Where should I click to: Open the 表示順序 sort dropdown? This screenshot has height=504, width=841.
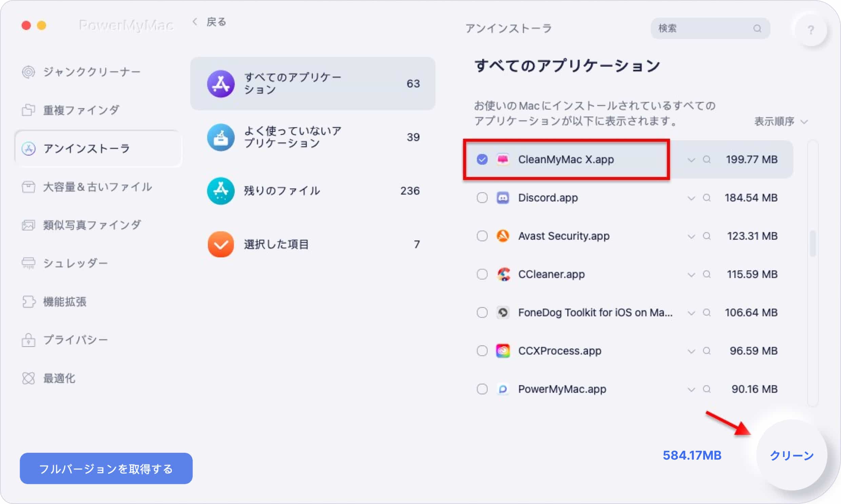(780, 121)
